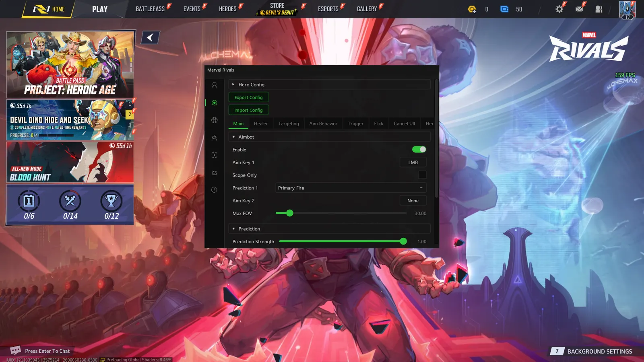Click the overlay panel vertical scrollbar
Image resolution: width=644 pixels, height=362 pixels.
(436, 138)
